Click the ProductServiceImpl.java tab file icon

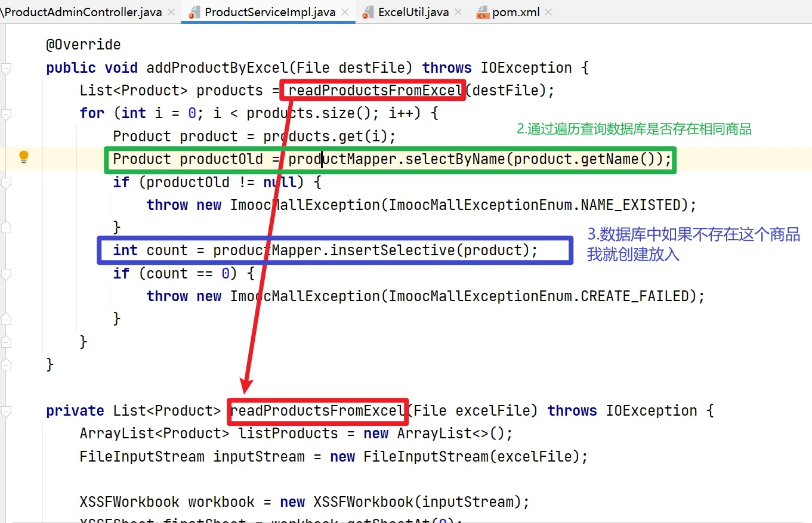coord(194,13)
